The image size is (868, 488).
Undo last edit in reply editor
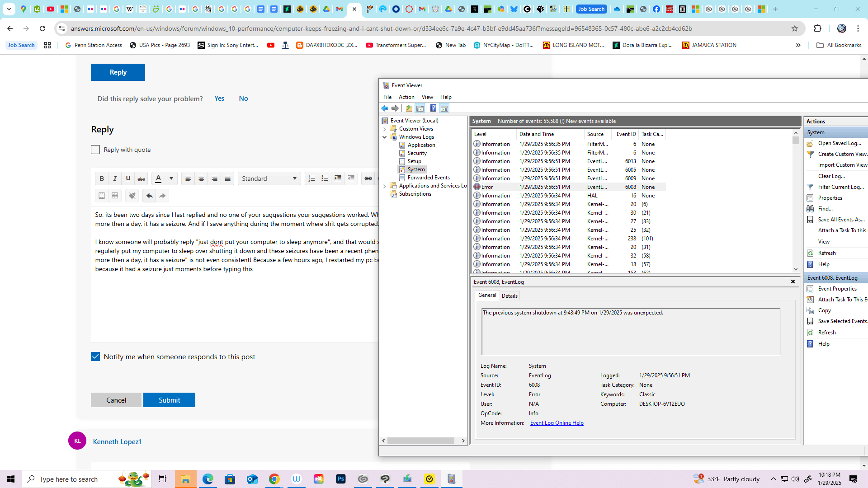(x=149, y=196)
